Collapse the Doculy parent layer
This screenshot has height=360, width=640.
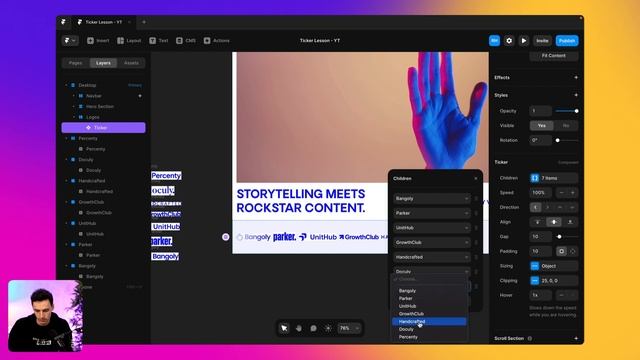click(x=66, y=160)
